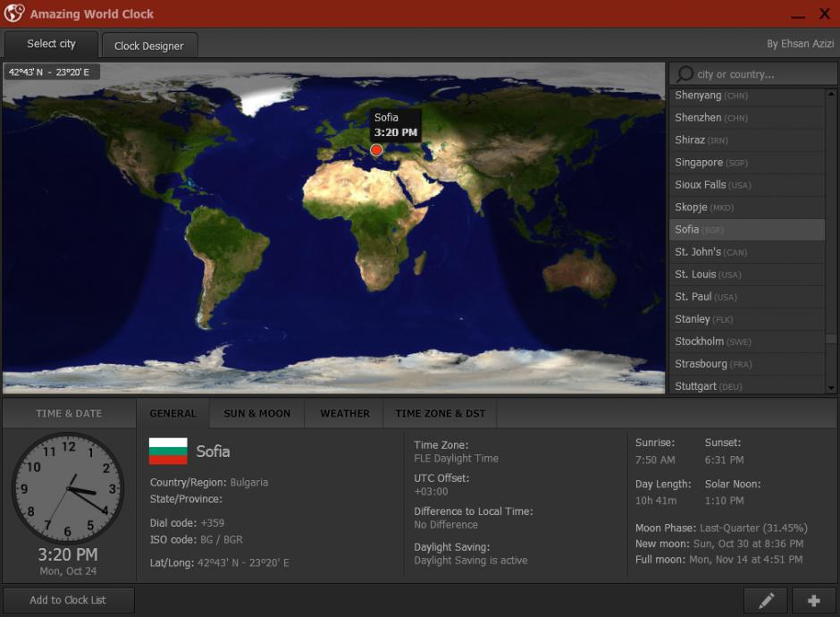Click the search magnifier icon

coord(685,74)
